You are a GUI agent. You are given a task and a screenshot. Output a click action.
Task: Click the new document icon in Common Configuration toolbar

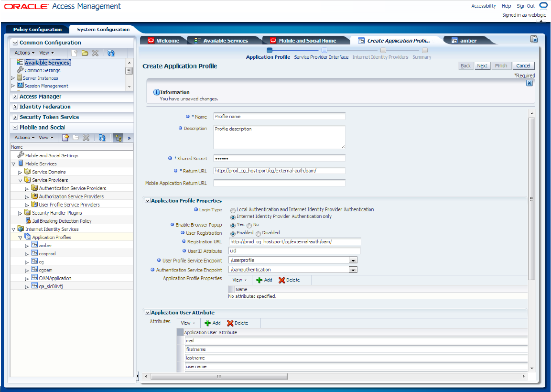[74, 53]
